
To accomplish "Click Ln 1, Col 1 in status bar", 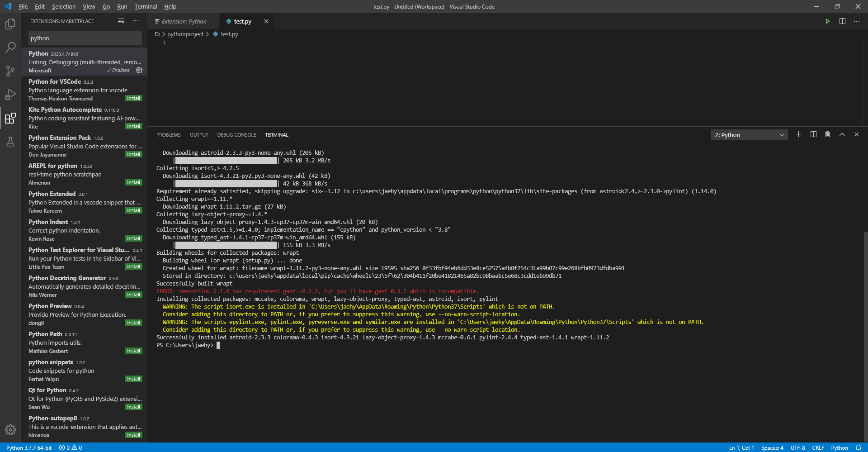I will (741, 447).
